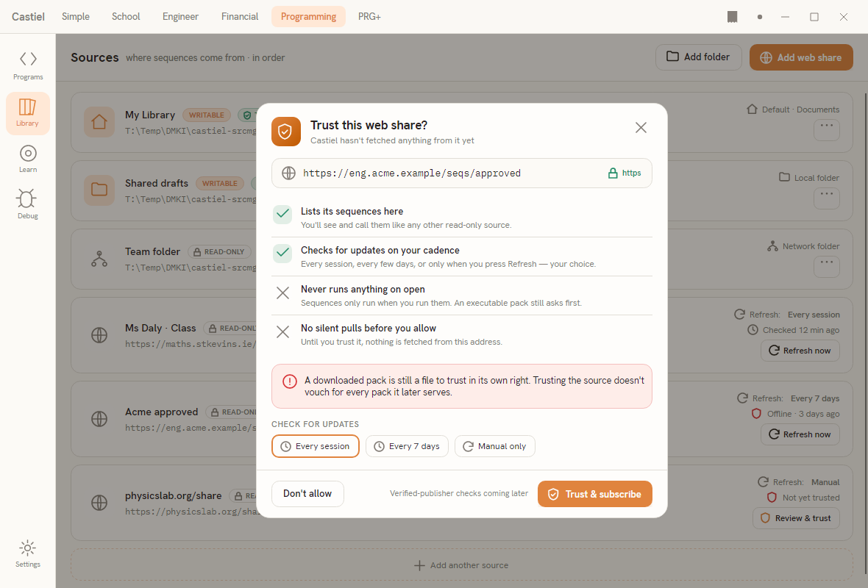Click the shield icon beside Not yet trusted
The image size is (868, 588).
click(x=772, y=498)
